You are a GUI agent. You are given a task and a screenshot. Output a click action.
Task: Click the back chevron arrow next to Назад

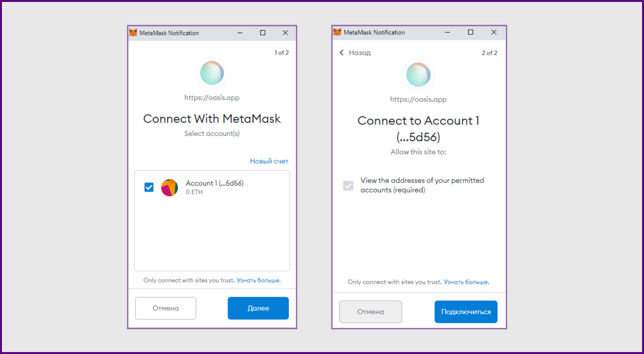[x=342, y=52]
